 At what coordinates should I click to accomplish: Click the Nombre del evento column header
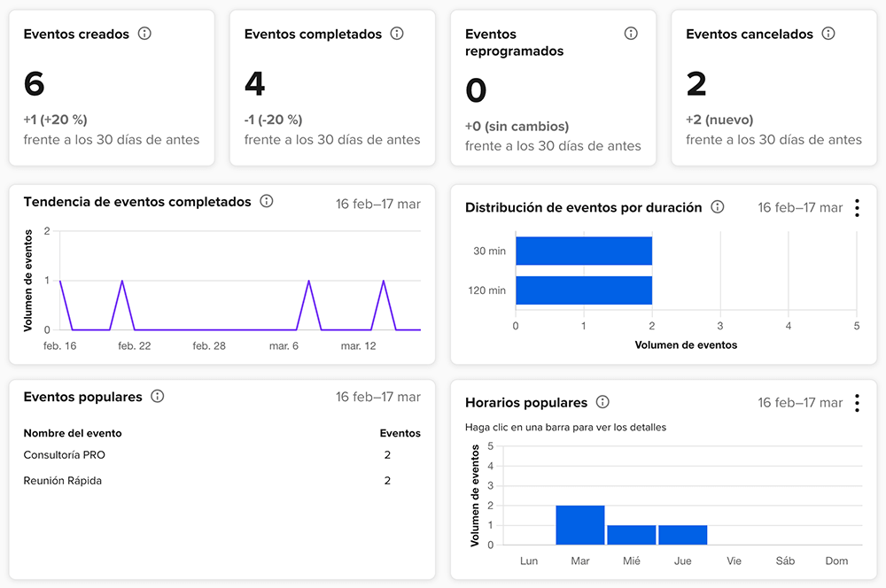(x=73, y=433)
